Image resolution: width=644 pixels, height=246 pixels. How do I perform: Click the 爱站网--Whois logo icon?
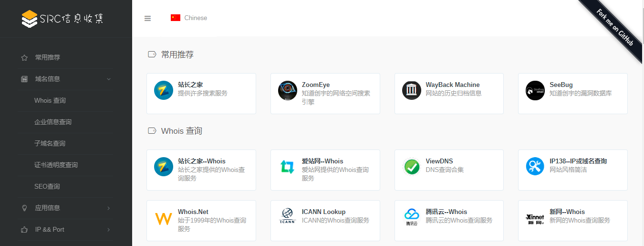click(x=288, y=167)
